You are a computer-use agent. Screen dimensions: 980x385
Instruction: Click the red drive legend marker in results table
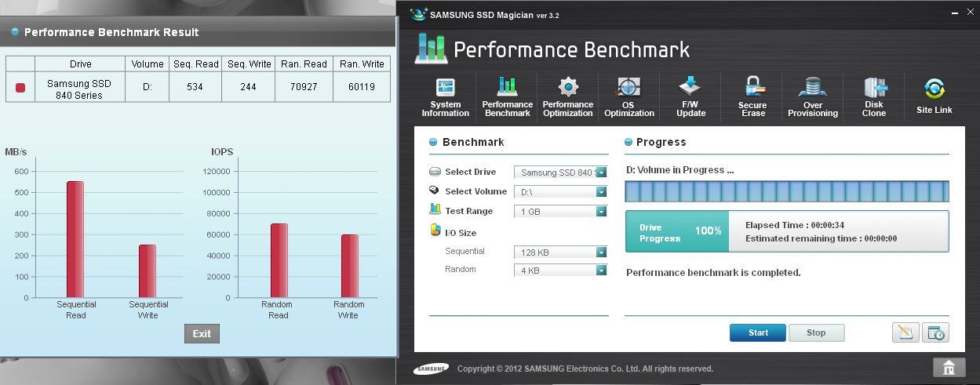pyautogui.click(x=20, y=88)
